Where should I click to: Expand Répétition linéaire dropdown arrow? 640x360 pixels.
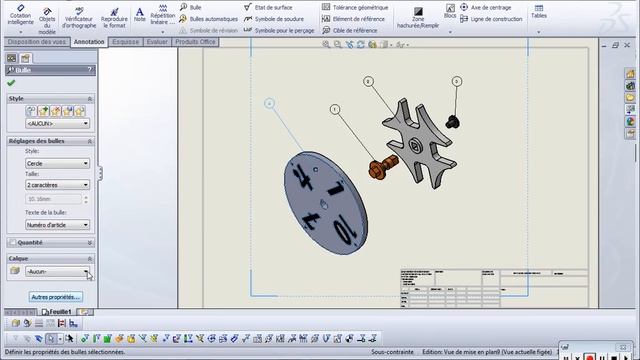click(162, 32)
